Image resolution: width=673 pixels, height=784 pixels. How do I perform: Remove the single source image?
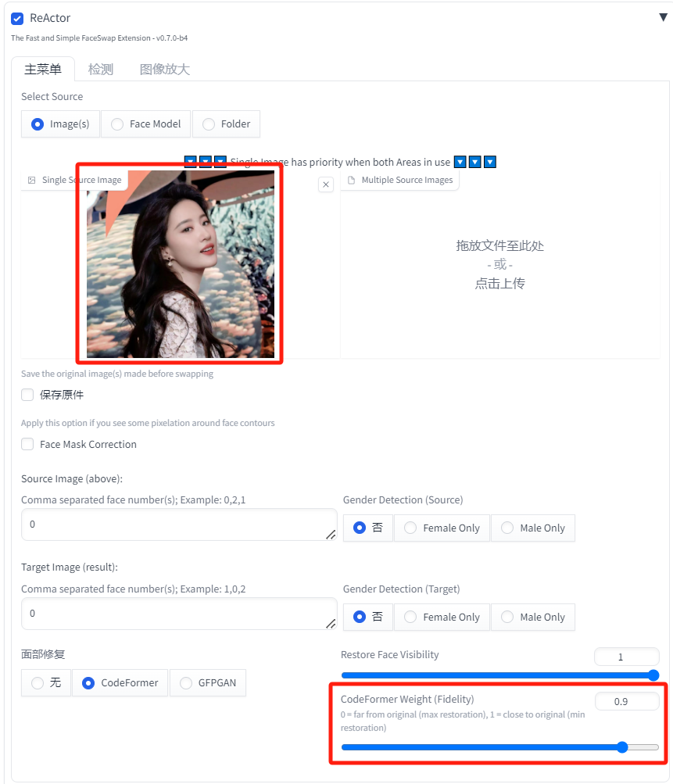pos(326,184)
